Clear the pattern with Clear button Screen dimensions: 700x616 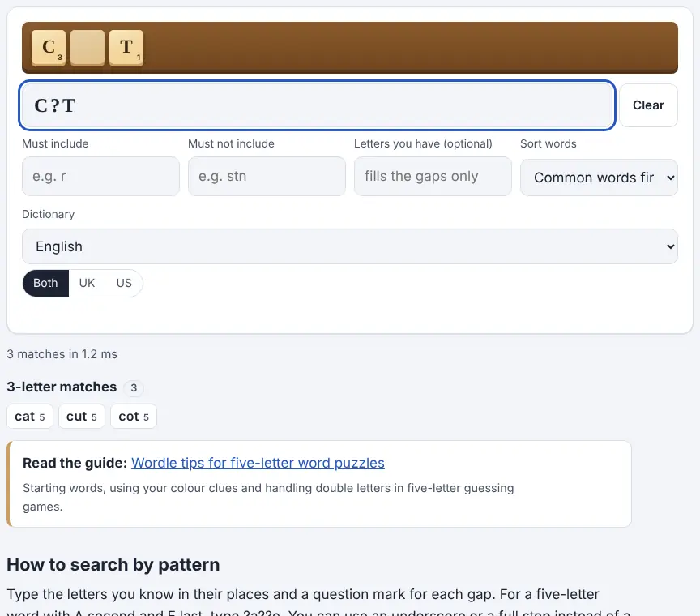pyautogui.click(x=648, y=105)
